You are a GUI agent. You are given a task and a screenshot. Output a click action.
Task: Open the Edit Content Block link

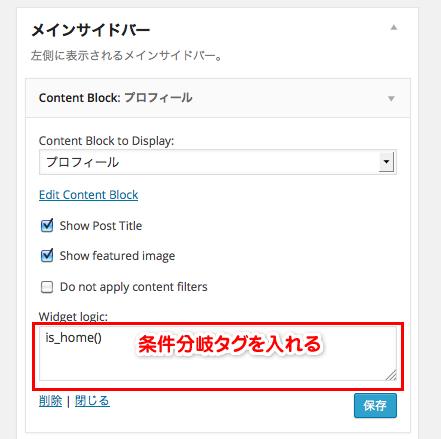(x=88, y=195)
